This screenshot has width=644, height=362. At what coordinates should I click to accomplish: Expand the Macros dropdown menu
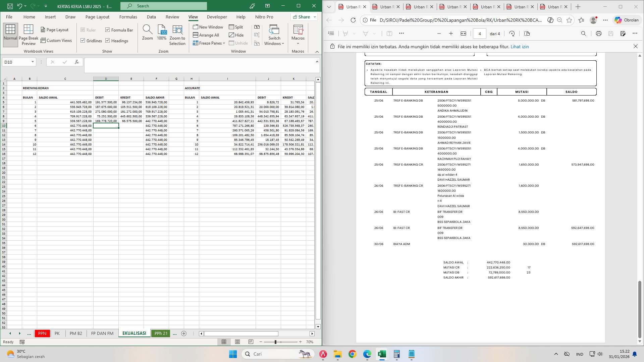point(298,43)
